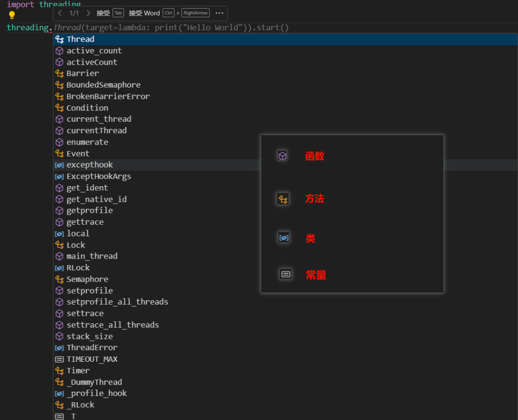Select settrace_all_threads in the suggestion list
The height and width of the screenshot is (420, 518).
pyautogui.click(x=112, y=325)
